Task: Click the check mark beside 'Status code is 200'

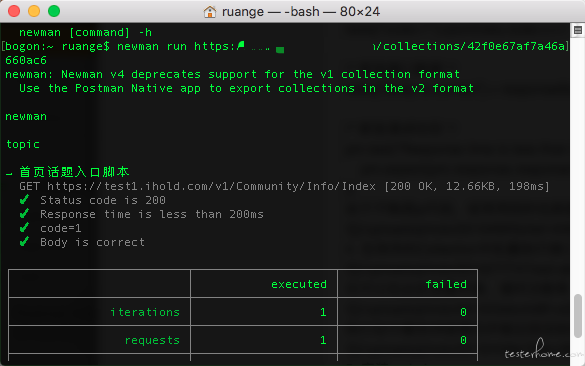Action: click(x=24, y=200)
